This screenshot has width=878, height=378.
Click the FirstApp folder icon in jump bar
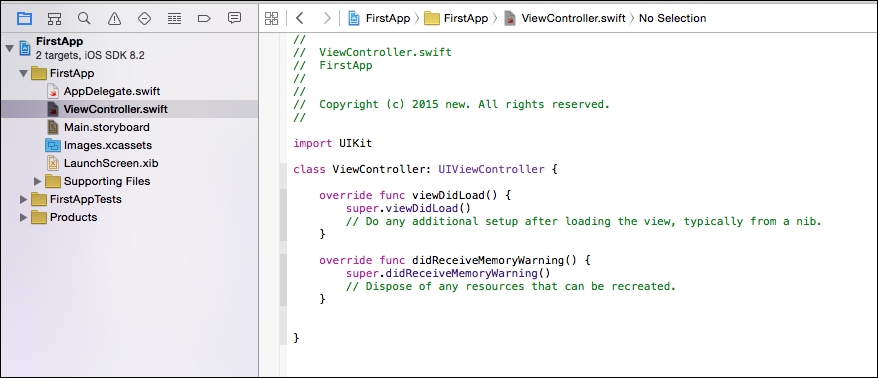coord(432,18)
